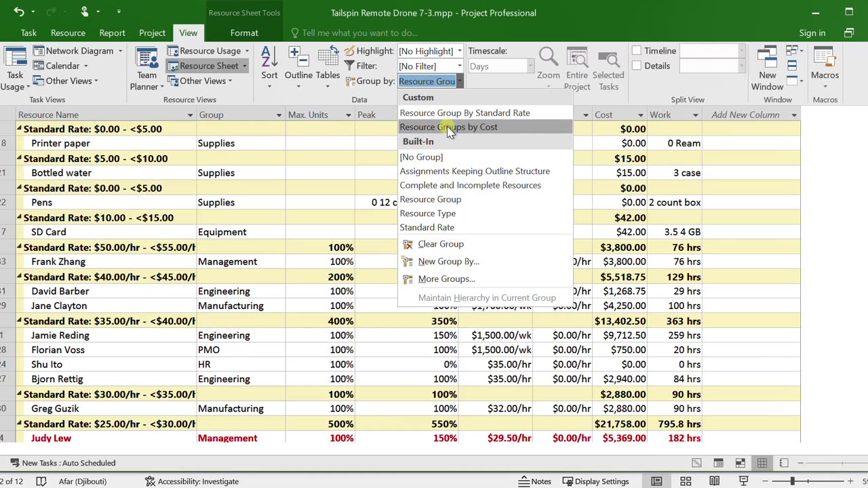Enable the Timeline checkbox
Viewport: 868px width, 488px height.
coord(637,51)
